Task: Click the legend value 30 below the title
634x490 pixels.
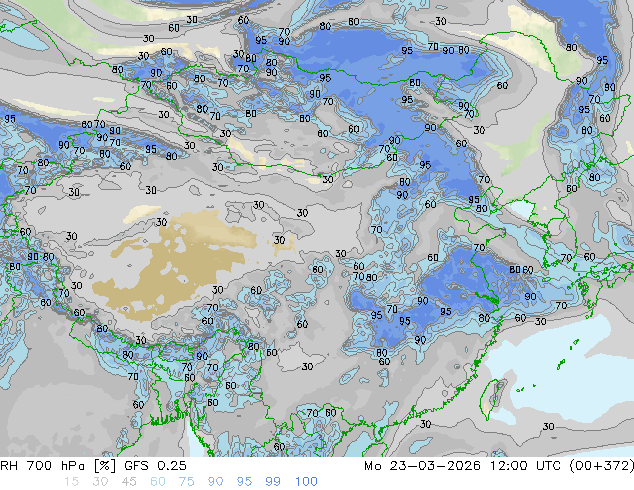Action: (x=100, y=482)
